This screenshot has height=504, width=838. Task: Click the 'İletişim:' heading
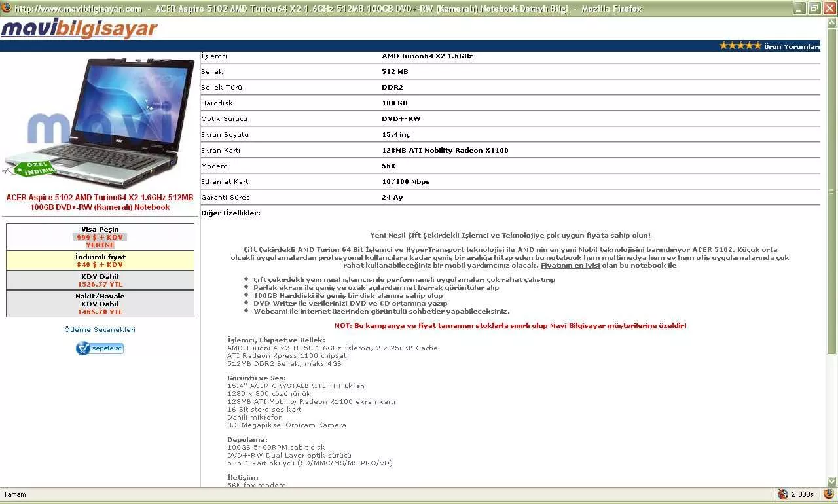tap(243, 477)
